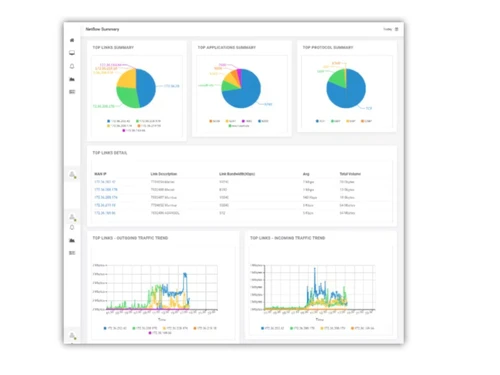The image size is (500, 375).
Task: Click the NetFlow Summary page title
Action: pos(102,29)
